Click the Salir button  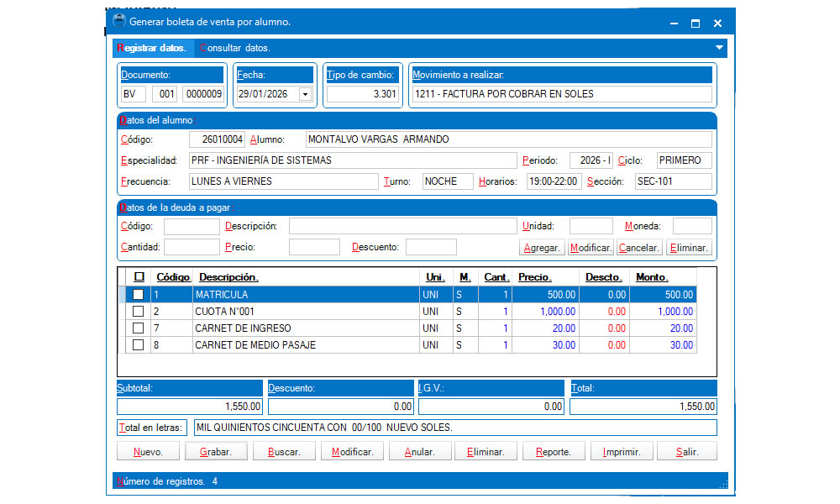(687, 452)
